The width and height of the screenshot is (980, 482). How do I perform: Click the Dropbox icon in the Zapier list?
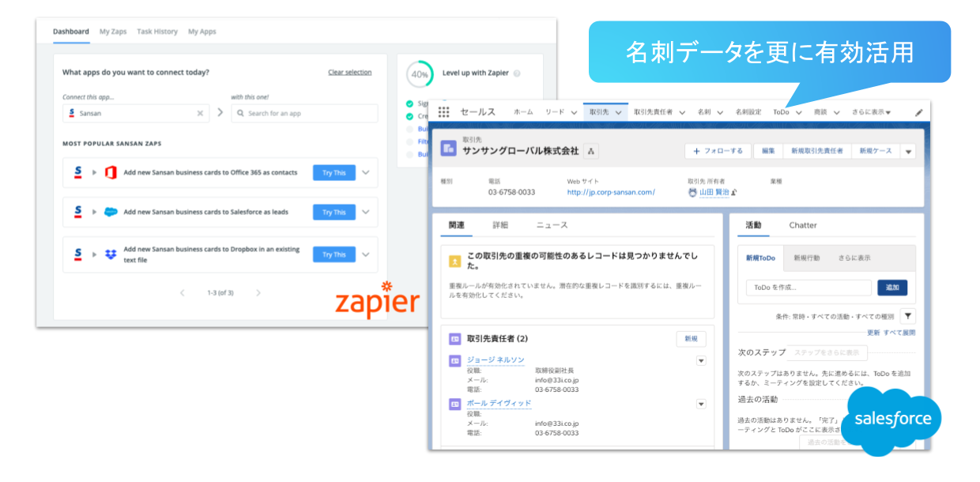(x=111, y=254)
